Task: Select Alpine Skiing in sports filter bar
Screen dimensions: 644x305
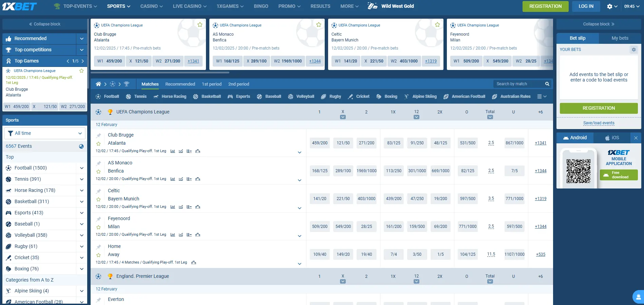Action: coord(420,96)
